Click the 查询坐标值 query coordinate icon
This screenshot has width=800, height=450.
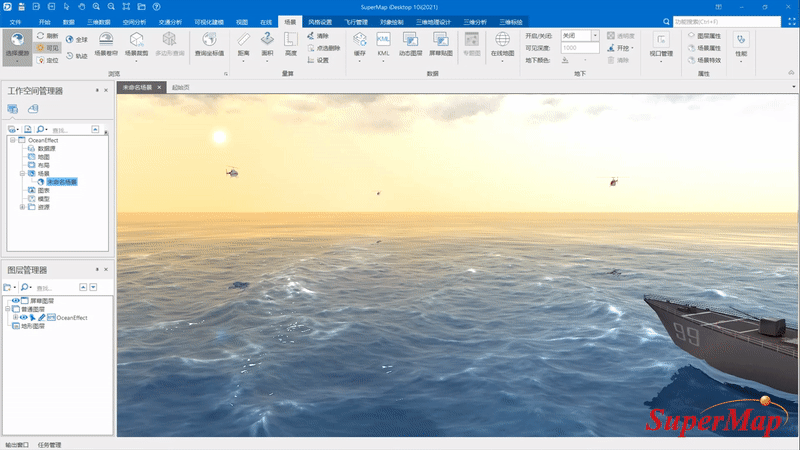[x=209, y=44]
